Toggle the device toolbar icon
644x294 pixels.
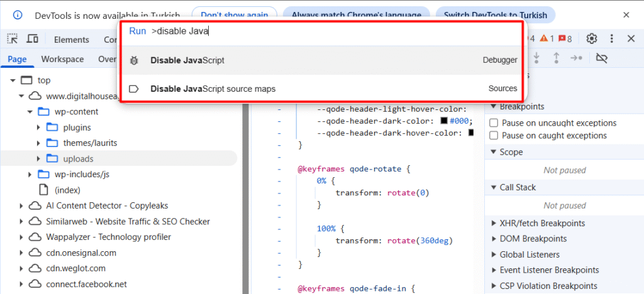pos(32,39)
